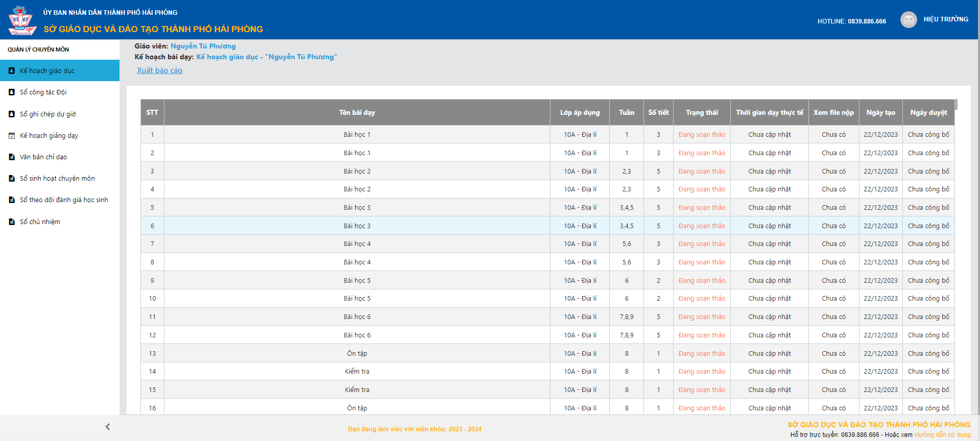This screenshot has width=980, height=441.
Task: Click the Trạng thái column header
Action: [x=702, y=112]
